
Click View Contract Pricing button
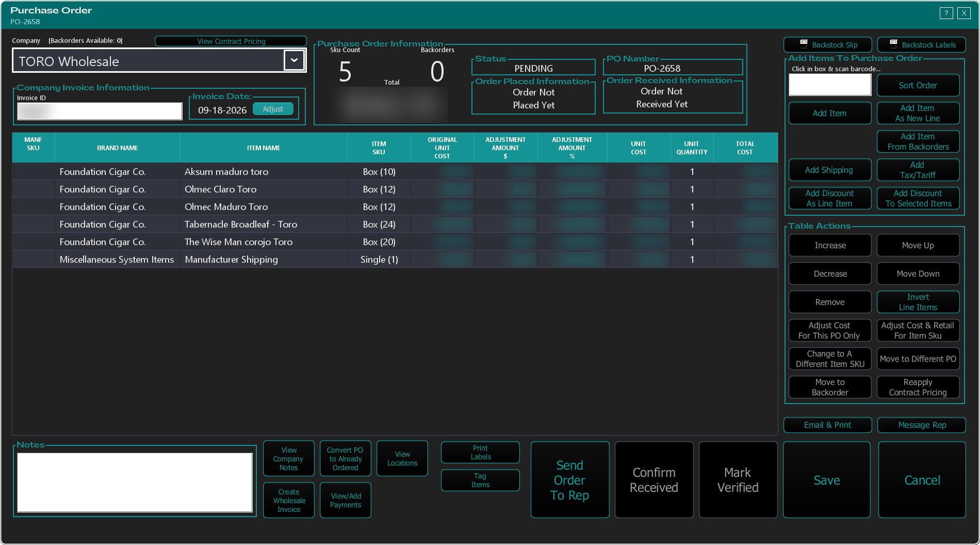(x=231, y=41)
